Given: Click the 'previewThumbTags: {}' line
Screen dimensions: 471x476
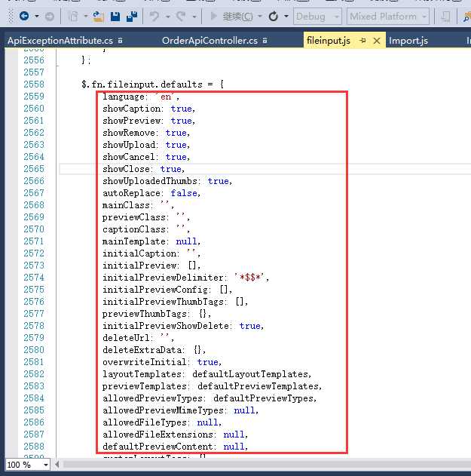Looking at the screenshot, I should point(157,314).
